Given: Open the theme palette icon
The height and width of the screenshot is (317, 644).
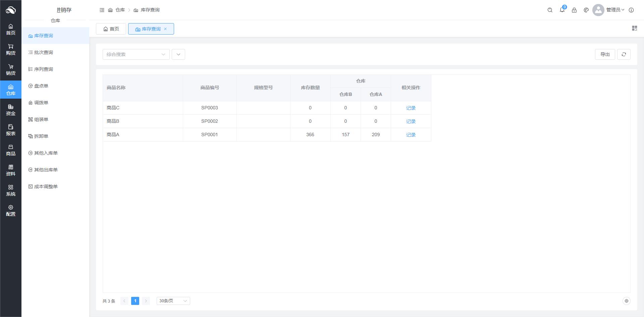Looking at the screenshot, I should [x=586, y=10].
